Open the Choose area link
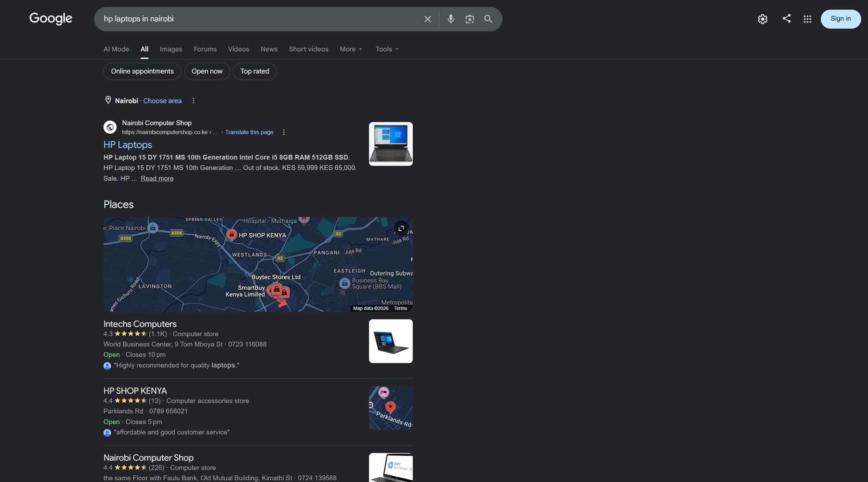The width and height of the screenshot is (868, 482). tap(162, 101)
